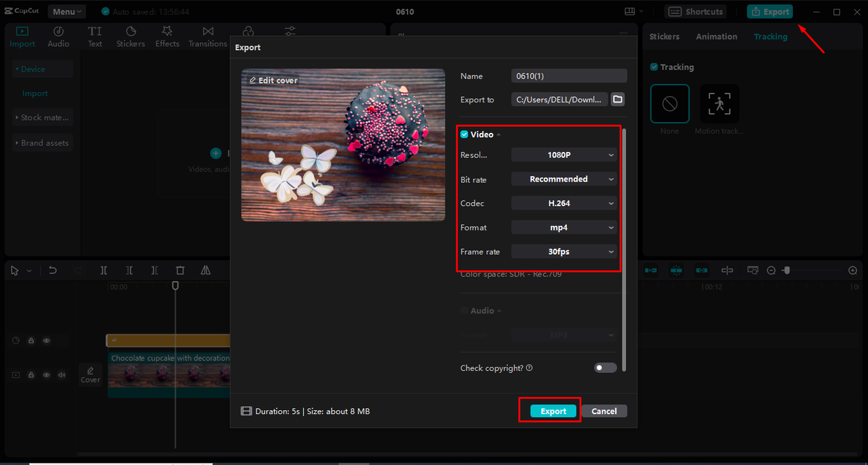Open the Frame rate dropdown showing 30fps
Viewport: 868px width, 465px height.
564,251
